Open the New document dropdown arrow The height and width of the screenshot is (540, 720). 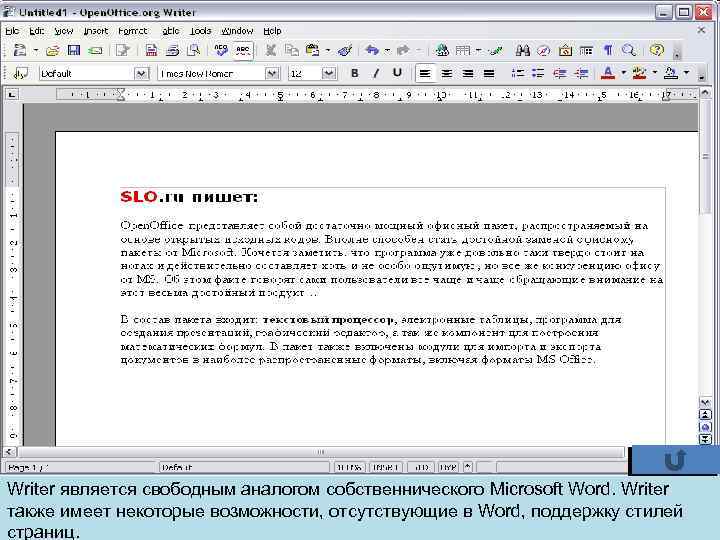point(35,50)
